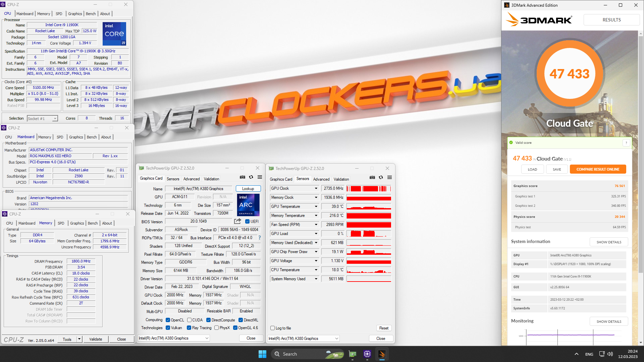Open CPU-Z from the taskbar
Image resolution: width=644 pixels, height=362 pixels.
point(367,354)
